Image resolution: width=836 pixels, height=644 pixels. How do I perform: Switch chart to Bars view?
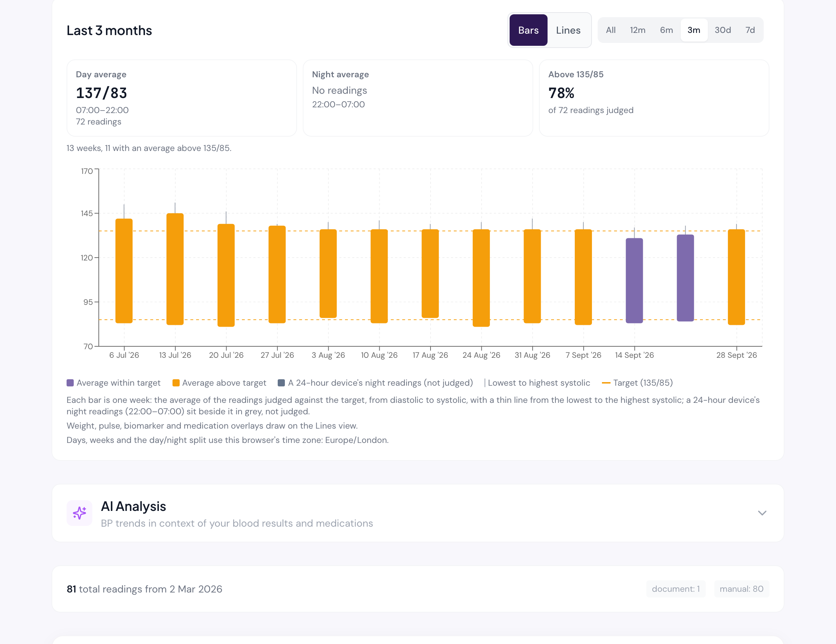[x=528, y=30]
